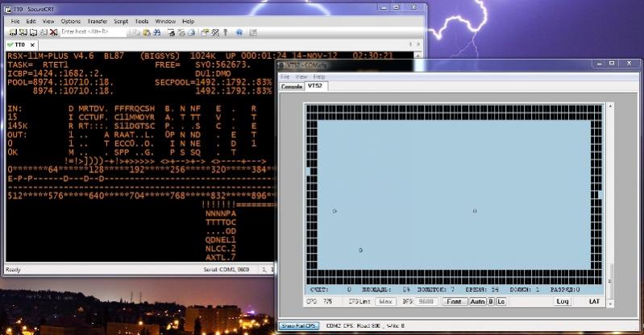
Task: Open the Transfer menu in SecureCRT
Action: [x=97, y=21]
